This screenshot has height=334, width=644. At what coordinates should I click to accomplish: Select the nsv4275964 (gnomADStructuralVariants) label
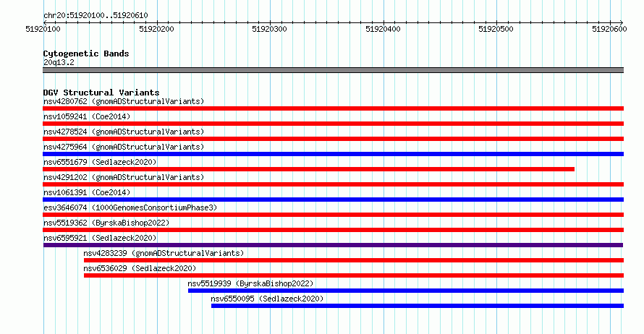point(124,147)
